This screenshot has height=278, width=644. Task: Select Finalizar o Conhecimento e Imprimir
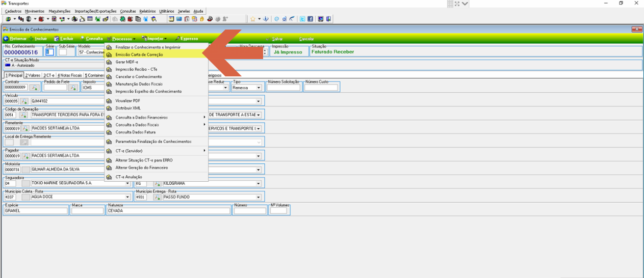[156, 47]
